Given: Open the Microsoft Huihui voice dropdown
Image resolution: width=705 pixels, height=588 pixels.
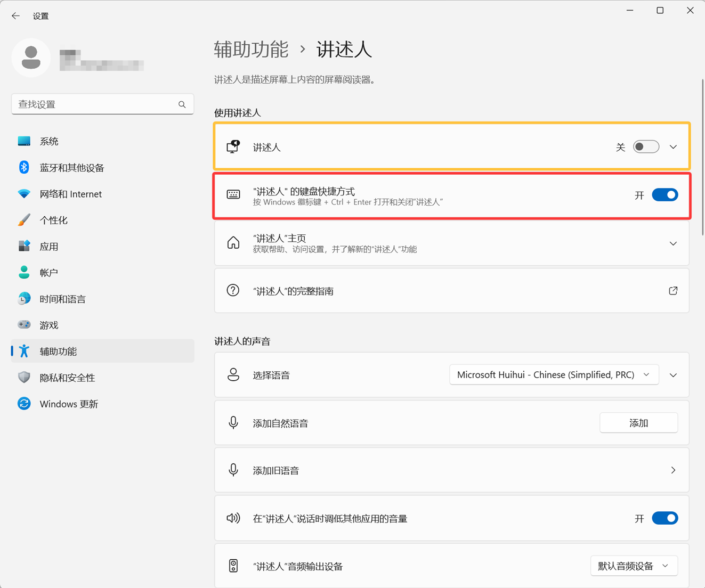Looking at the screenshot, I should tap(554, 375).
